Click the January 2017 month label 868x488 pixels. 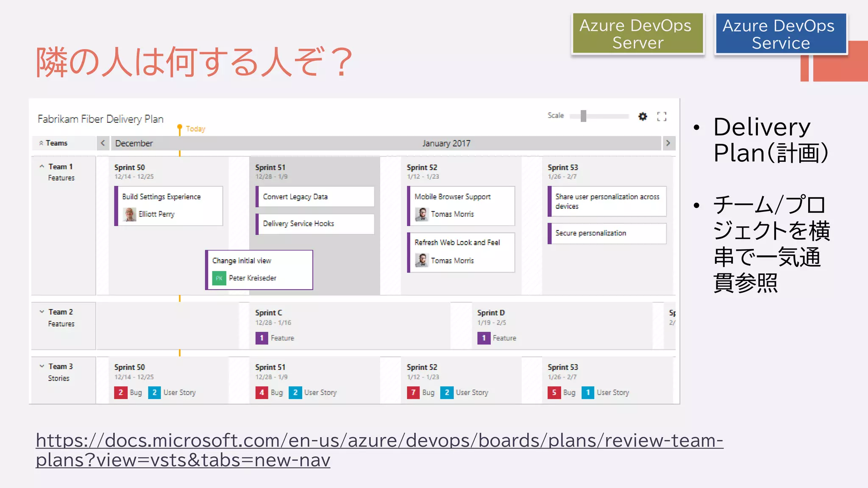point(446,144)
